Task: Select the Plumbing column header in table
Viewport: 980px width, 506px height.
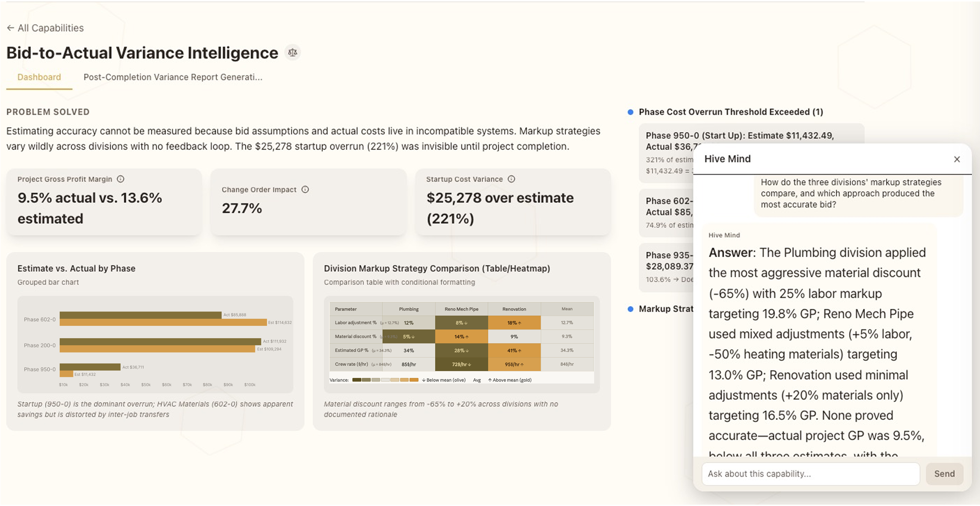Action: (x=409, y=309)
